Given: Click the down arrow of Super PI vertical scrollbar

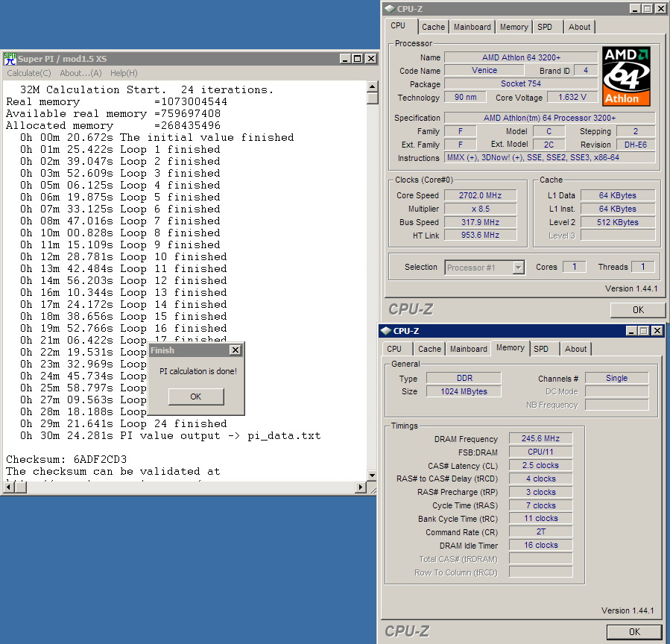Looking at the screenshot, I should click(372, 476).
